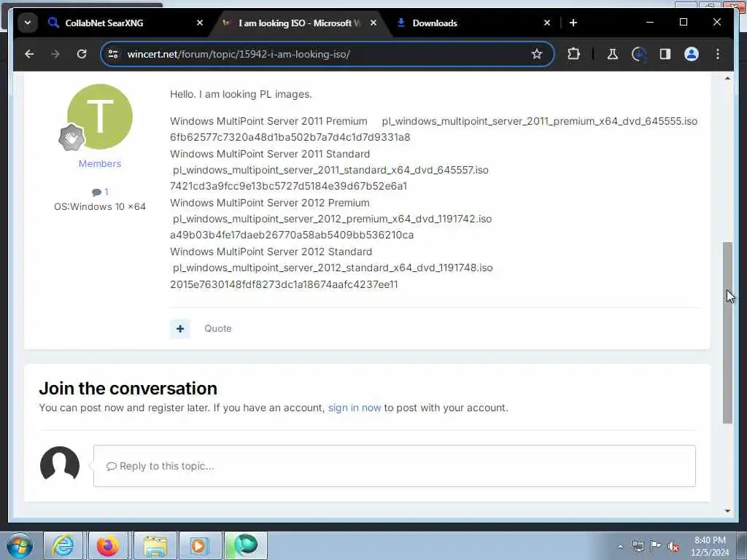Minimize the browser window

[650, 23]
